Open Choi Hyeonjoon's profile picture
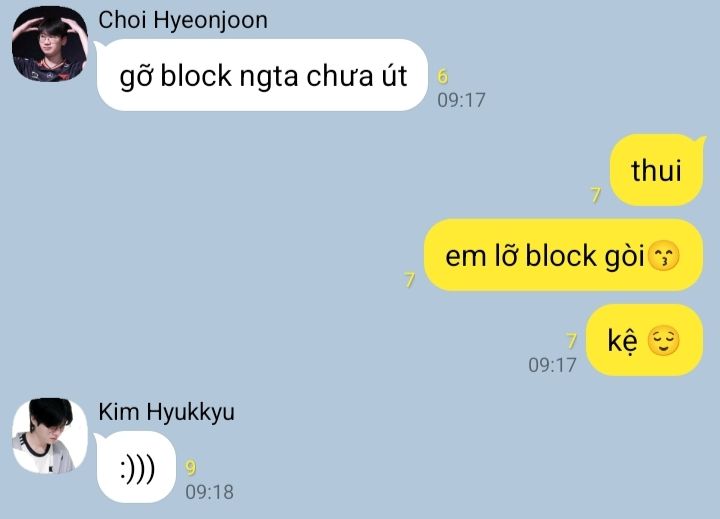 click(50, 44)
